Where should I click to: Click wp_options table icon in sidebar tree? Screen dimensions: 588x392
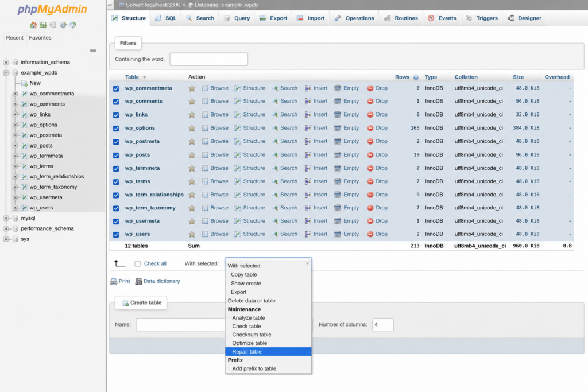click(x=24, y=125)
